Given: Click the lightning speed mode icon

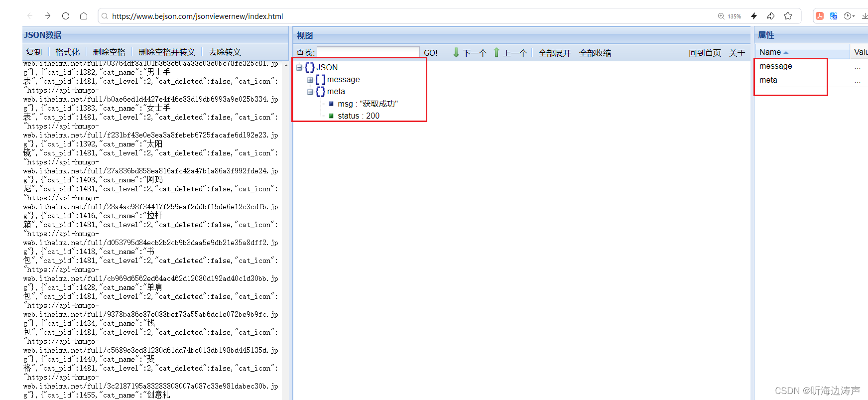Looking at the screenshot, I should pos(754,16).
